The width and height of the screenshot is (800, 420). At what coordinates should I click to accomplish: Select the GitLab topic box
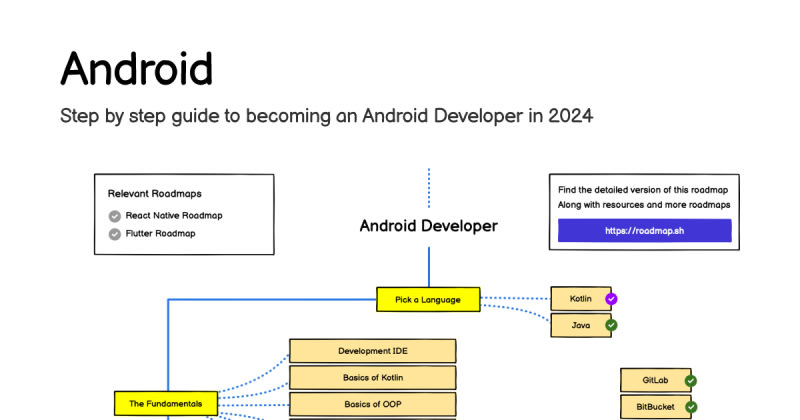656,380
